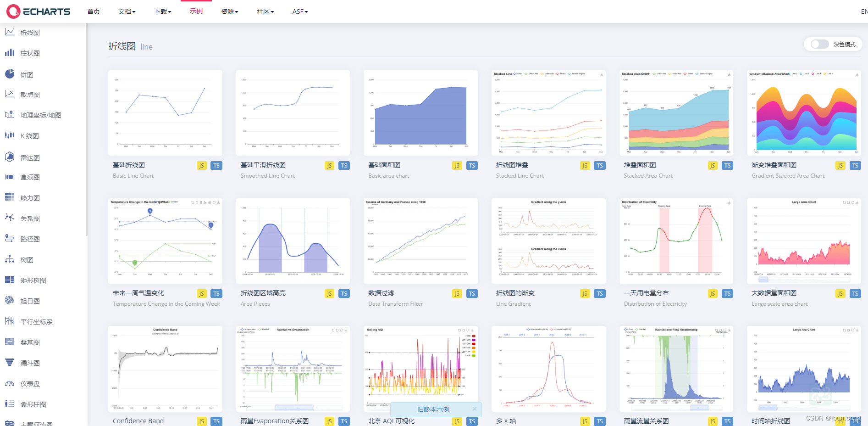Click the 仪表盘 sidebar label

pos(30,384)
